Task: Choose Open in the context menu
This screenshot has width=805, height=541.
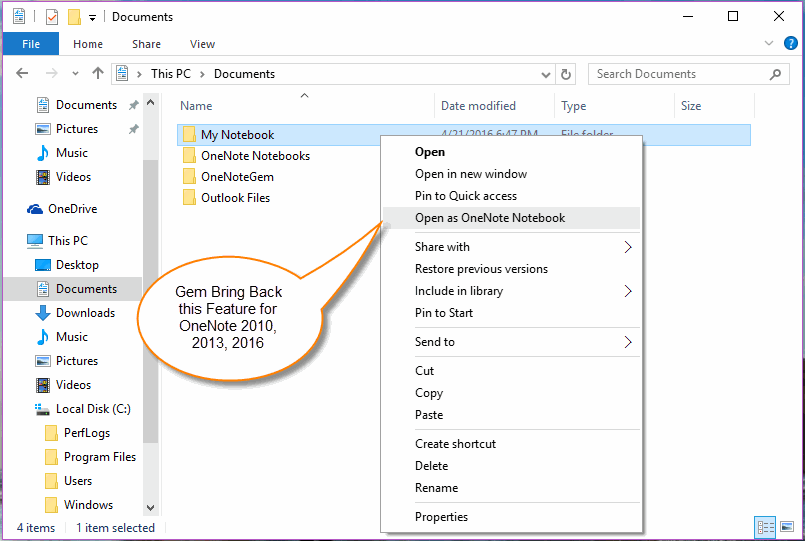Action: coord(511,152)
